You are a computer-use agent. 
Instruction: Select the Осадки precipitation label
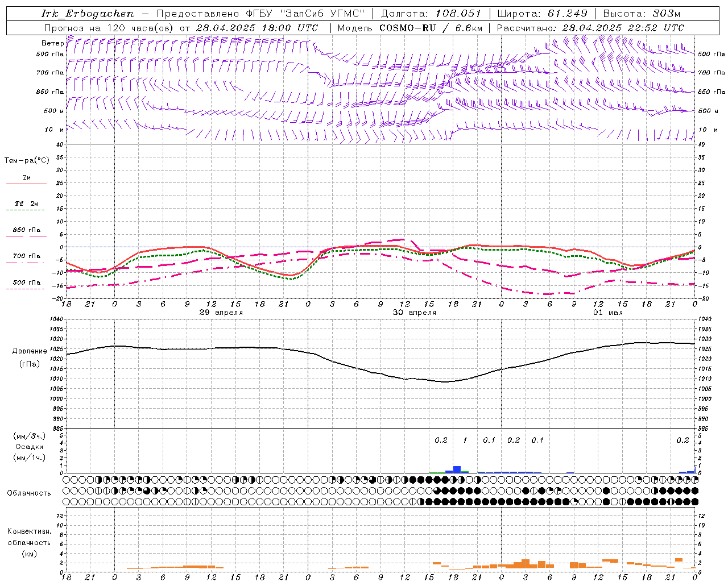30,447
